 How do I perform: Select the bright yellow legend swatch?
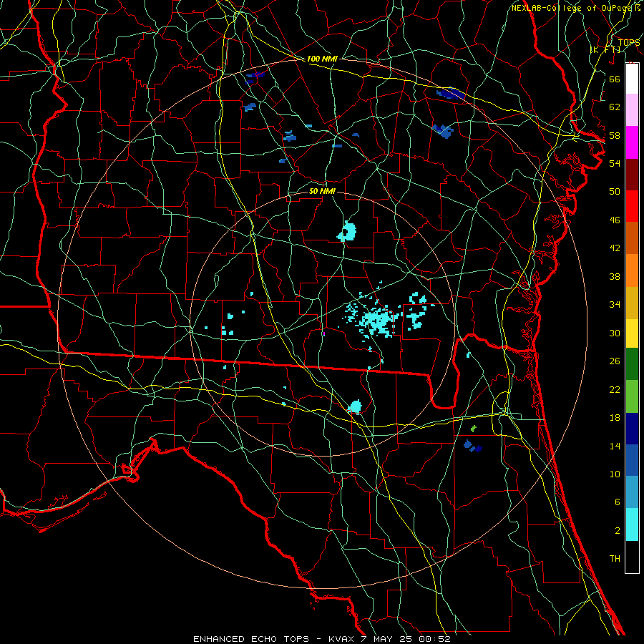[632, 333]
